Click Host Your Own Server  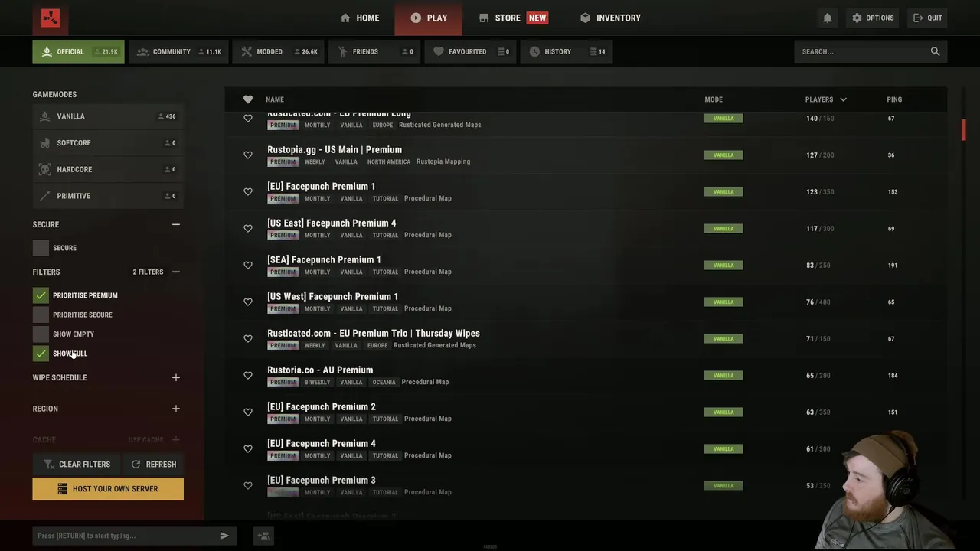coord(108,489)
